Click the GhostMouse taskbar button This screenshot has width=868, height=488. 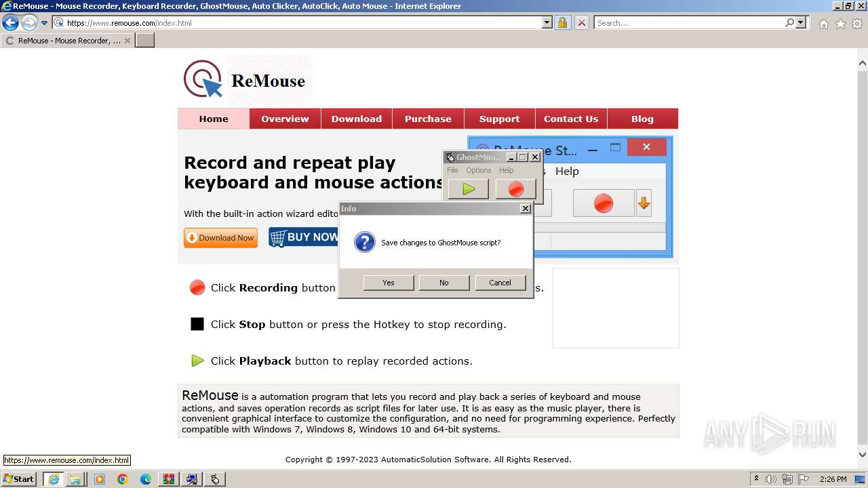(x=215, y=479)
